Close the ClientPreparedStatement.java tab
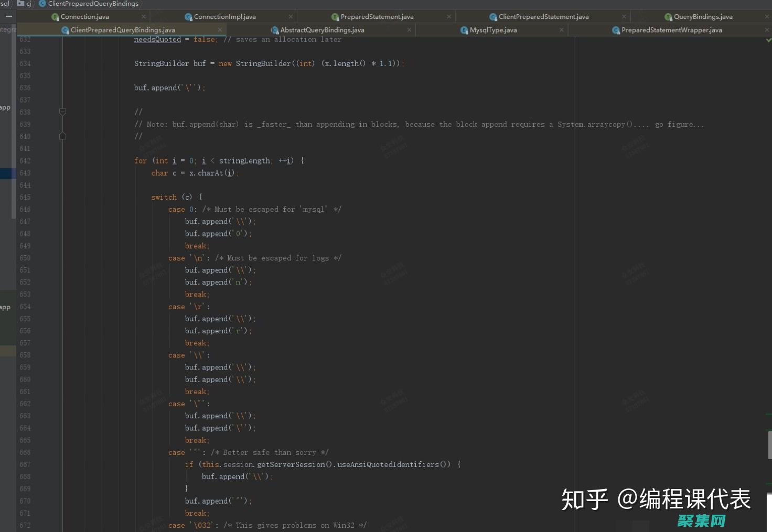The height and width of the screenshot is (532, 772). (624, 16)
